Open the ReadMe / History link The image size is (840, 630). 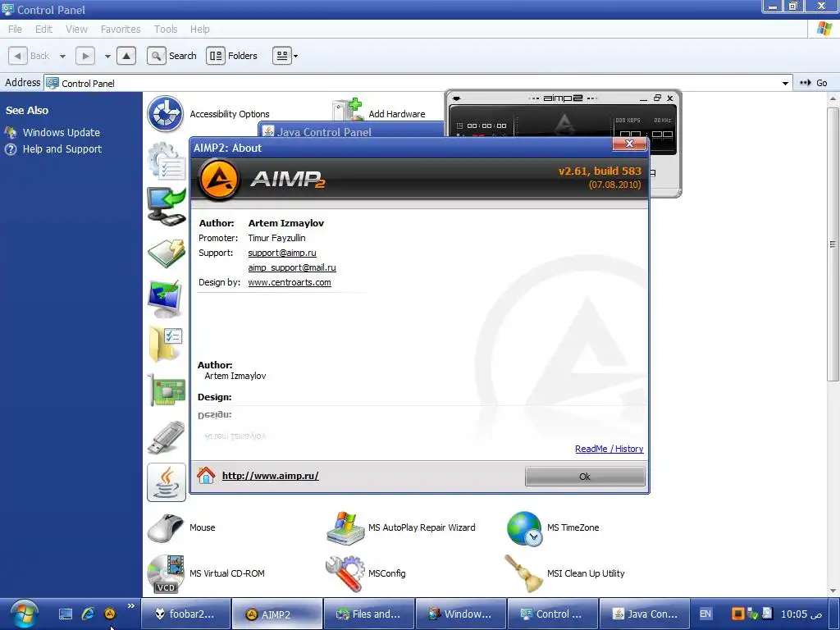tap(609, 449)
